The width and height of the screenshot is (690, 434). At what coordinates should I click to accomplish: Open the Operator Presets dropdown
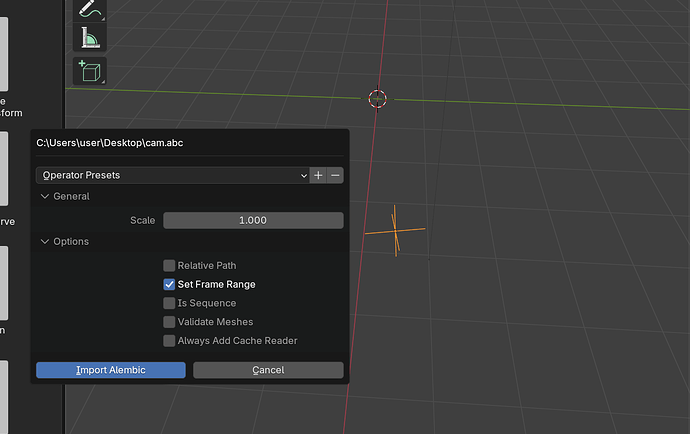coord(172,175)
